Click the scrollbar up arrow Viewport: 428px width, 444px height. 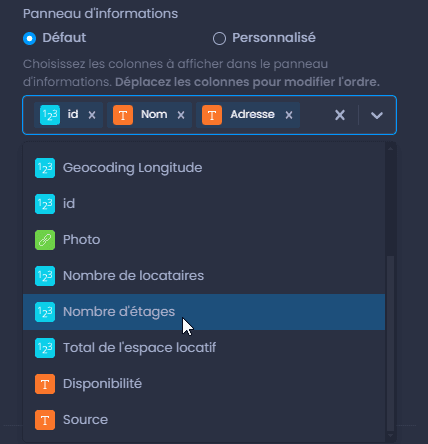tap(391, 148)
